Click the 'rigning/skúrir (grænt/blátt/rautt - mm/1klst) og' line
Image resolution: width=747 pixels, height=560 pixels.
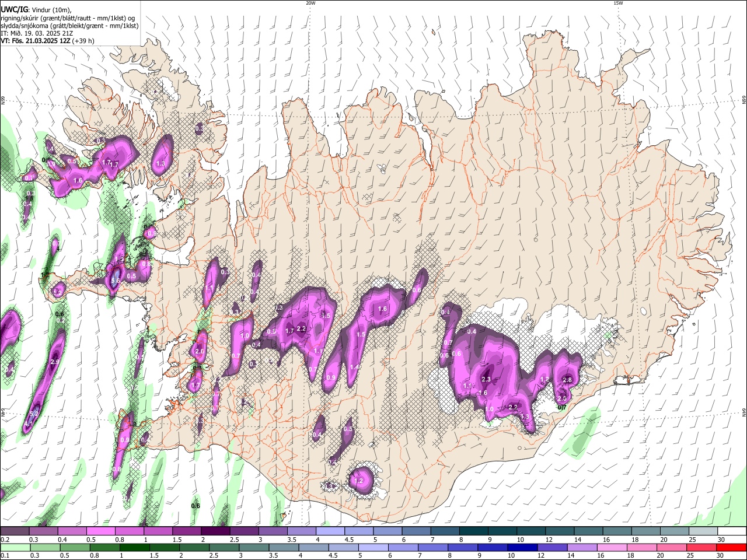click(x=68, y=17)
